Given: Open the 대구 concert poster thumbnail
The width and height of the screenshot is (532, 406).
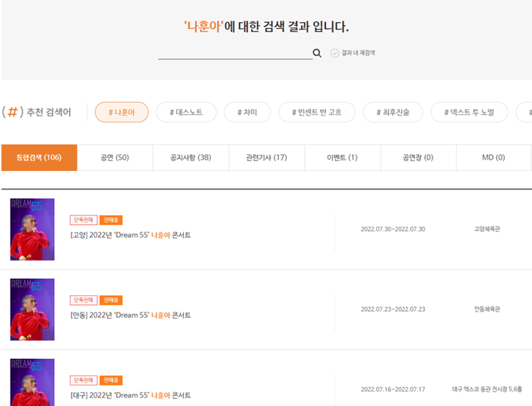Looking at the screenshot, I should pyautogui.click(x=32, y=382).
